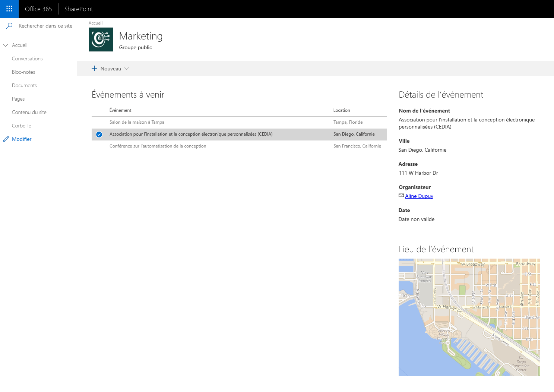The width and height of the screenshot is (554, 392).
Task: Open Contenu du site
Action: (29, 112)
